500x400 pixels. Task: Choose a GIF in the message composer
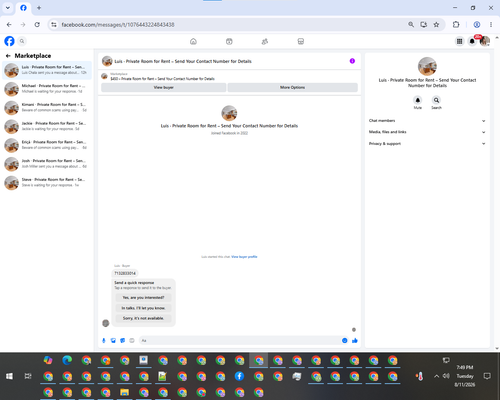click(132, 340)
